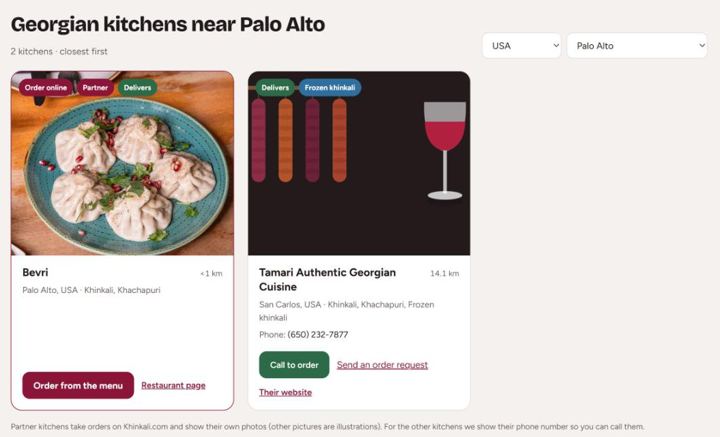Image resolution: width=720 pixels, height=437 pixels.
Task: Click the Delivers badge on Bevri card
Action: click(137, 87)
